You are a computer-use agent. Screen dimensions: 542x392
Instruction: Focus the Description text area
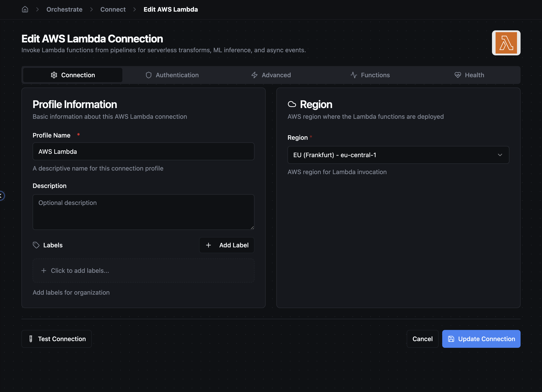(143, 212)
